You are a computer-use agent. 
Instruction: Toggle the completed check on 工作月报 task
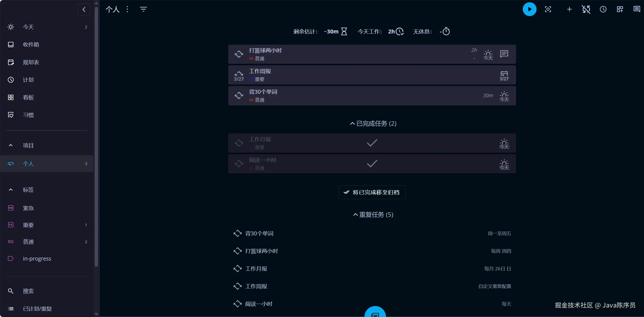pyautogui.click(x=372, y=143)
